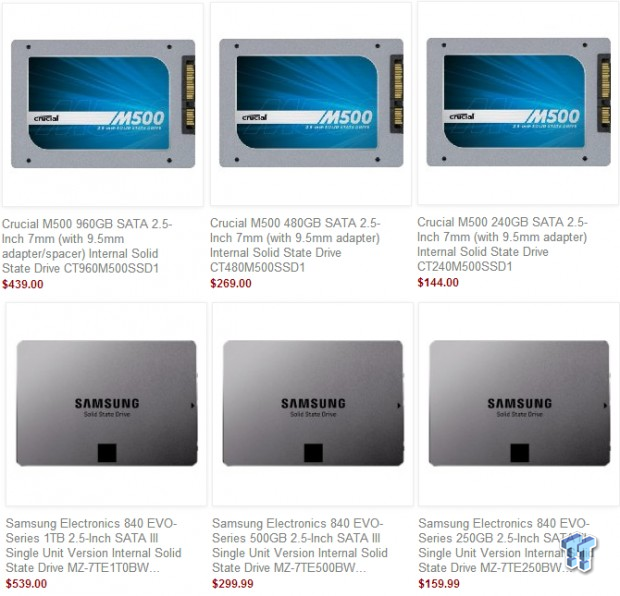Click the $539.00 price
Screen dimensions: 620x596
tap(26, 584)
